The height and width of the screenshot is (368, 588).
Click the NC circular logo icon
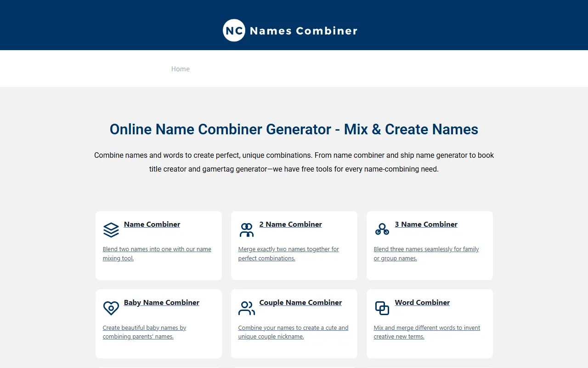click(234, 30)
